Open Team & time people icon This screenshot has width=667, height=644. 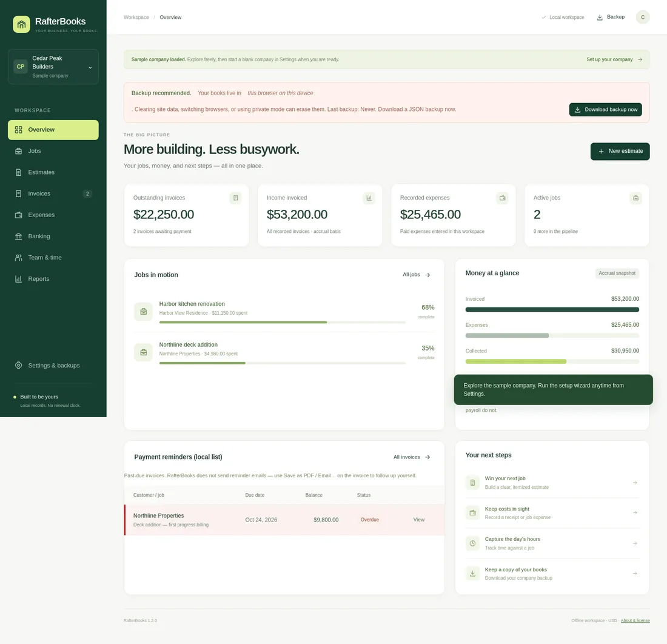(x=18, y=257)
